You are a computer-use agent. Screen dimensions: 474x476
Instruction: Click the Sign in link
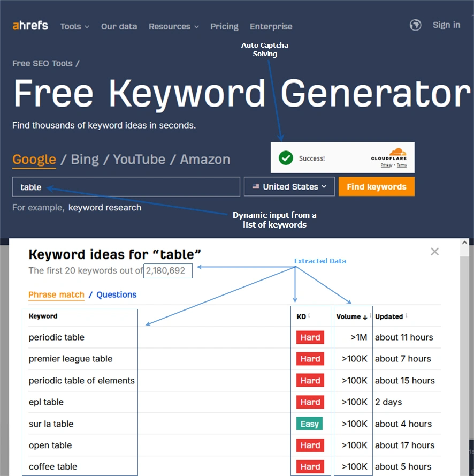(x=446, y=25)
